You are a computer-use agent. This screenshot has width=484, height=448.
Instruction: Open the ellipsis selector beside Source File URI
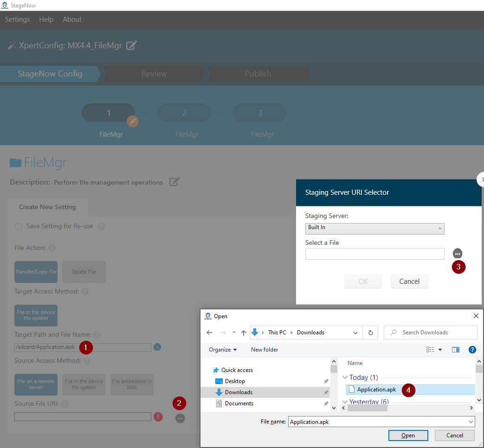(x=180, y=418)
